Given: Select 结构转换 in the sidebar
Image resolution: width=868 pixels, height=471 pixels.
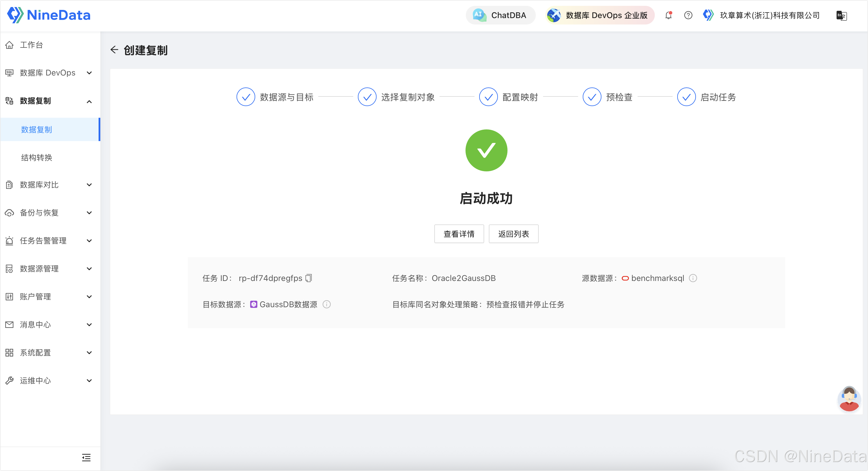Looking at the screenshot, I should coord(37,158).
